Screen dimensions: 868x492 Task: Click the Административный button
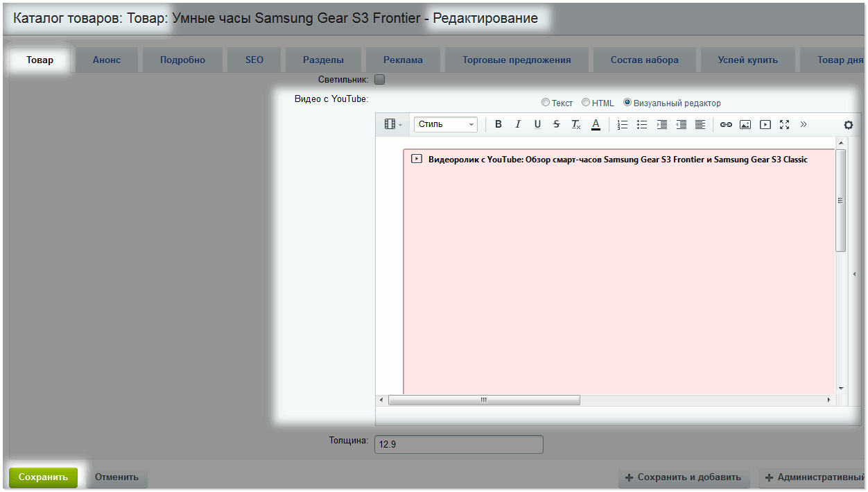pyautogui.click(x=812, y=477)
